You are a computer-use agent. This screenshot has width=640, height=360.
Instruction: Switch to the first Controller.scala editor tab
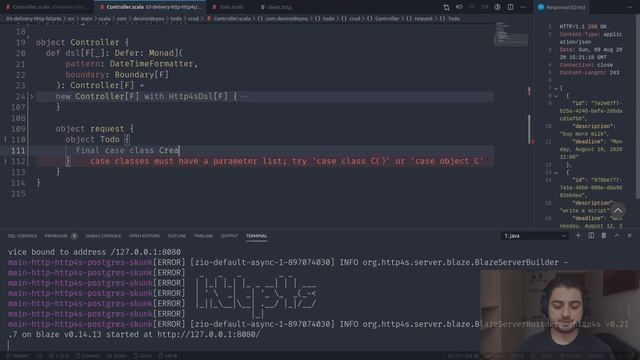[x=47, y=7]
